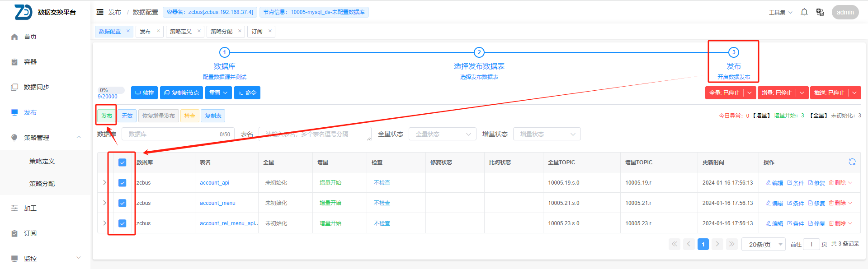Uncheck the account_menu row checkbox

click(122, 203)
